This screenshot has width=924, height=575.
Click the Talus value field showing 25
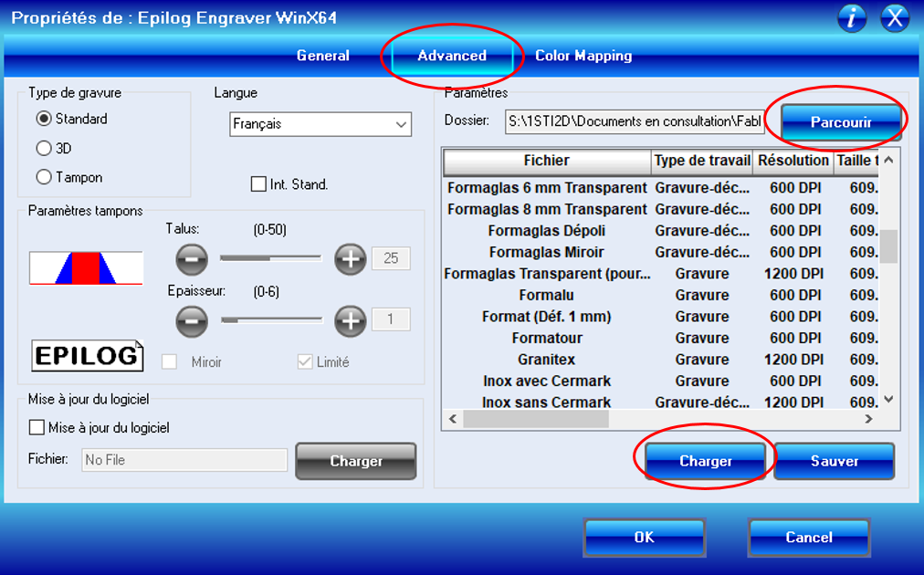(391, 258)
